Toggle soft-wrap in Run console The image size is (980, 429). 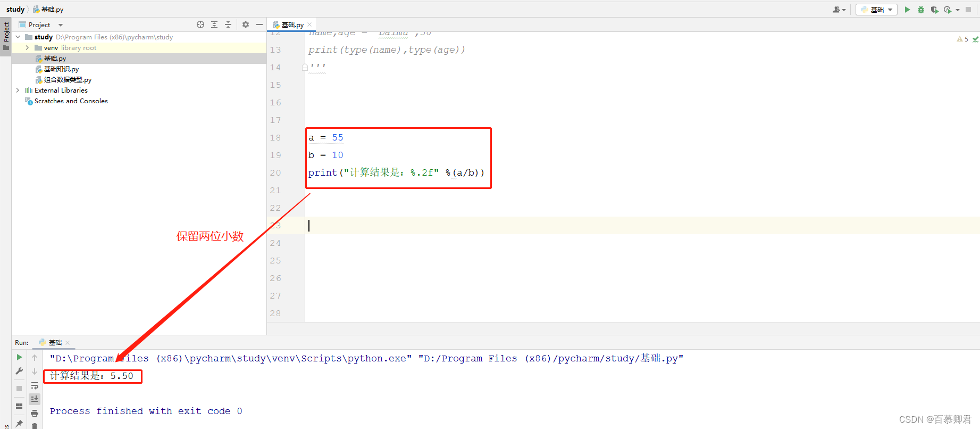pyautogui.click(x=35, y=385)
